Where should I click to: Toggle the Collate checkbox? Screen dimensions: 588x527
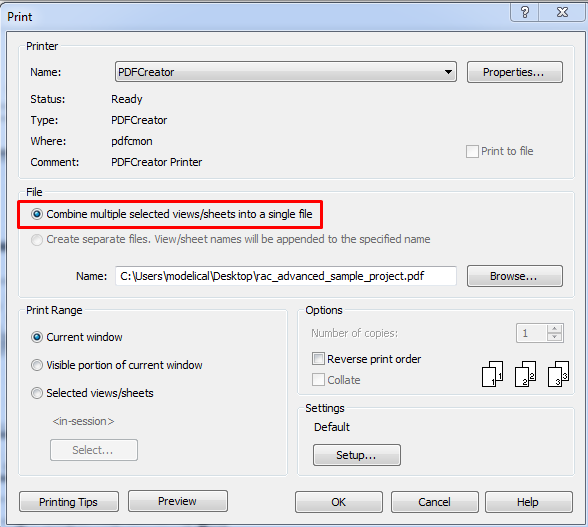click(x=318, y=380)
